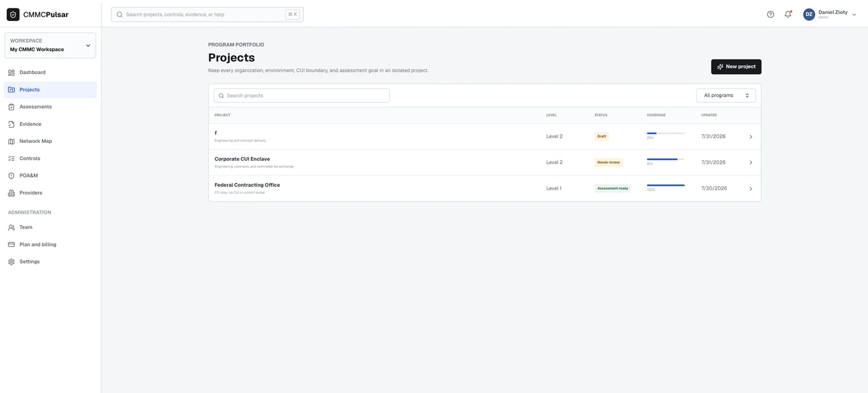Click the Projects folder icon in sidebar

[x=11, y=90]
